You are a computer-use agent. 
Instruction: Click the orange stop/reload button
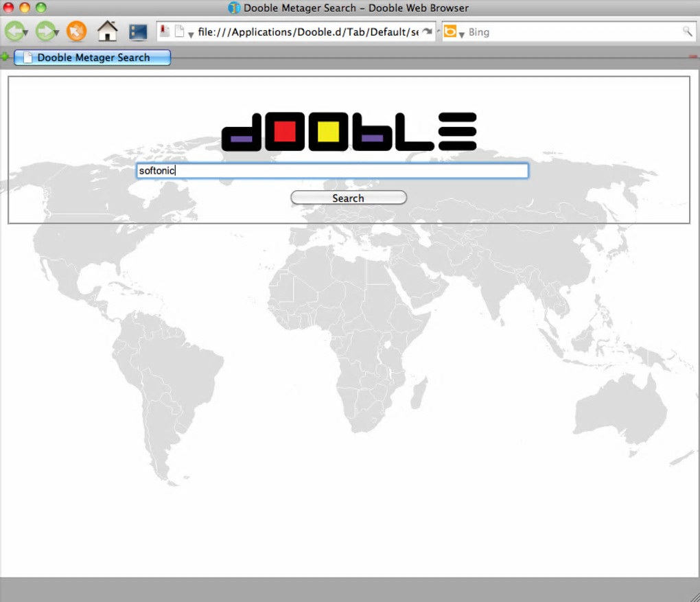pyautogui.click(x=76, y=32)
